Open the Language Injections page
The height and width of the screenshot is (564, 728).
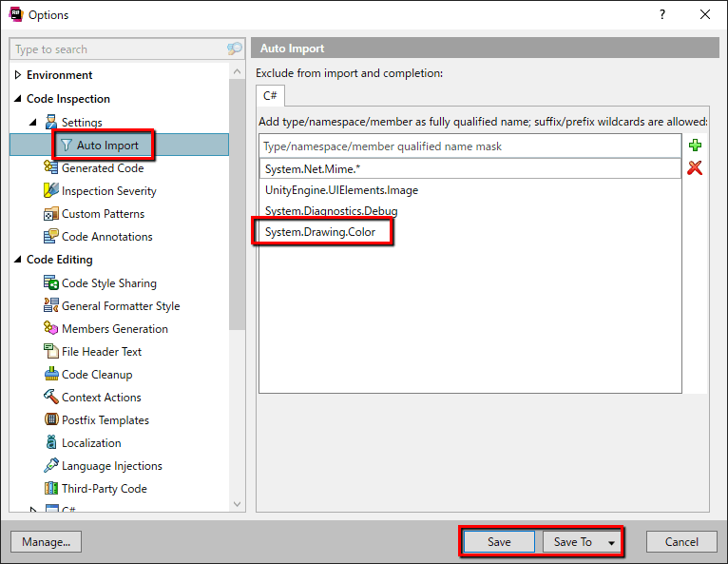click(x=112, y=465)
